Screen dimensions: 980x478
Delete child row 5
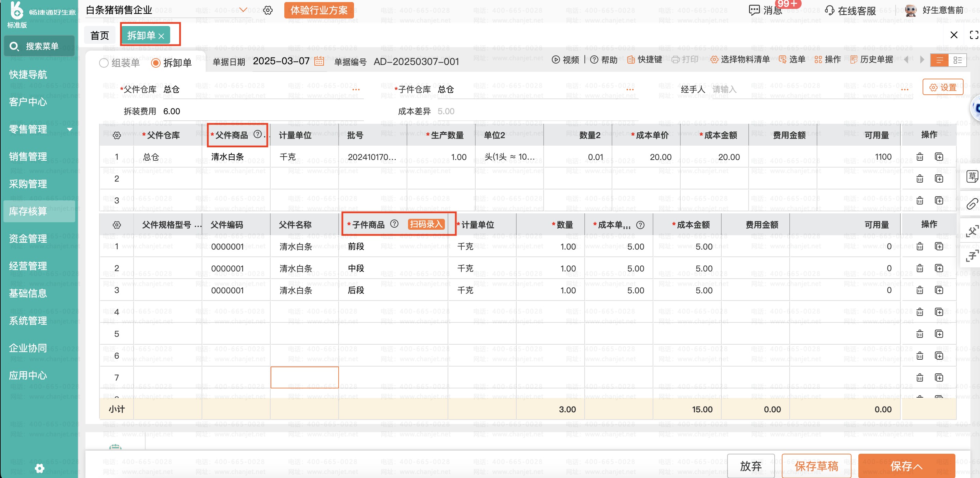tap(920, 334)
